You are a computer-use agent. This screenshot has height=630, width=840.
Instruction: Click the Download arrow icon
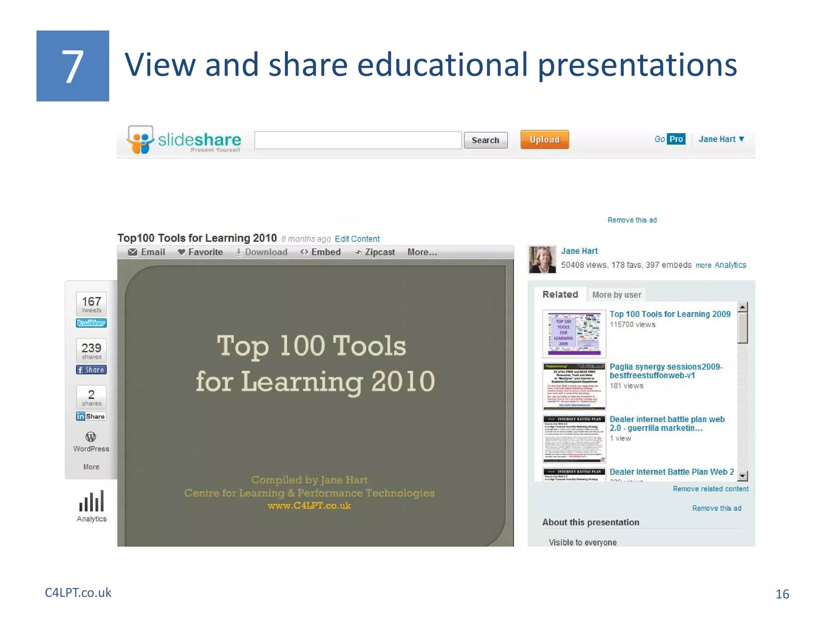(239, 252)
